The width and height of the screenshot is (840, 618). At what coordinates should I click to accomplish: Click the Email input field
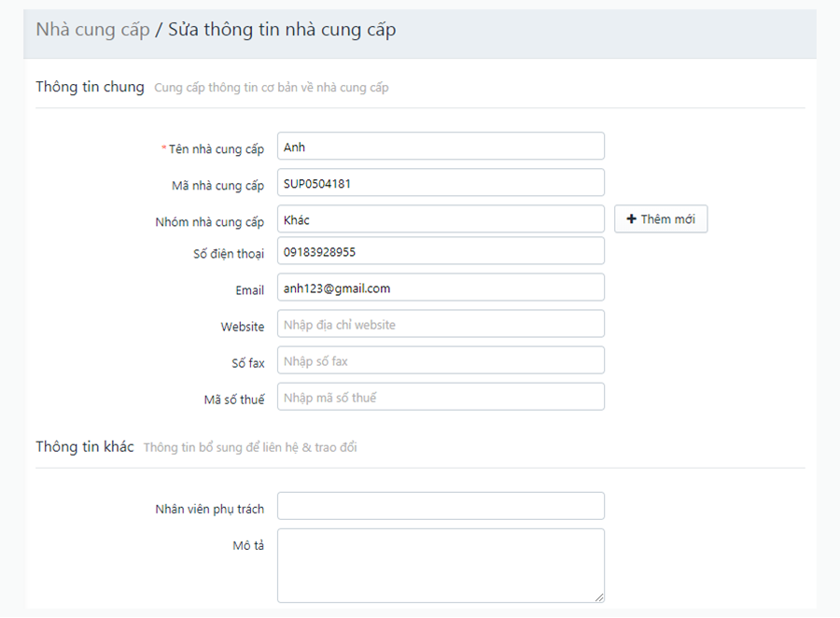click(441, 288)
